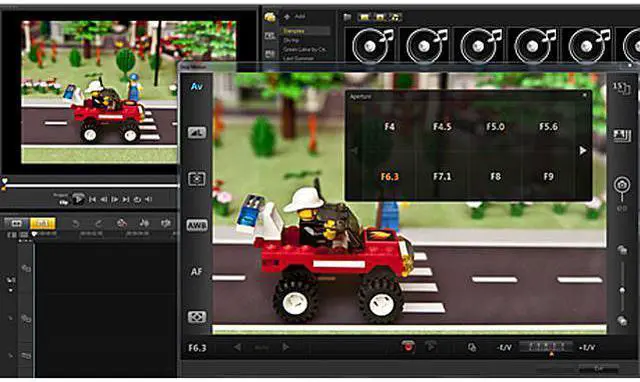Undo last action in timeline toolbar

pyautogui.click(x=76, y=223)
